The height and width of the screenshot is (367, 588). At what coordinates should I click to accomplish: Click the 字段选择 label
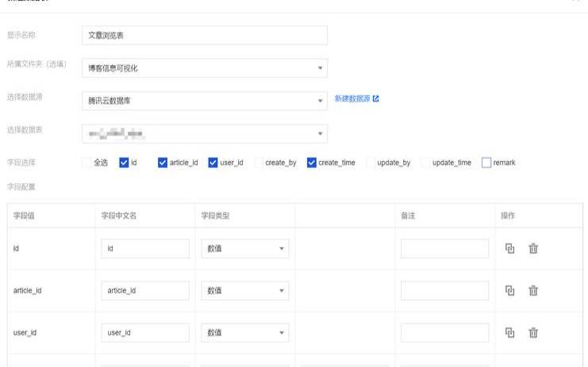click(x=21, y=162)
